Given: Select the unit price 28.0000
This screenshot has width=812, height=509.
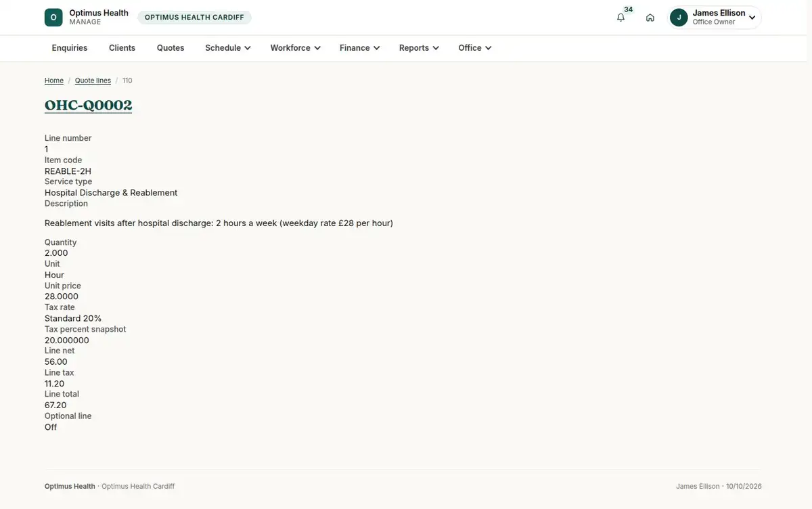Looking at the screenshot, I should (62, 296).
